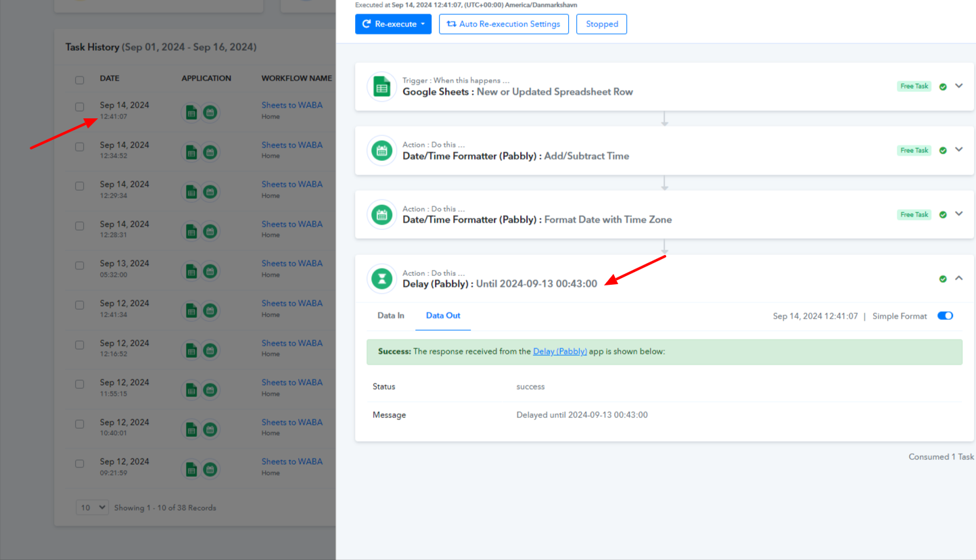
Task: Click Date/Time icon in the 10:40:01 history row
Action: pos(210,429)
